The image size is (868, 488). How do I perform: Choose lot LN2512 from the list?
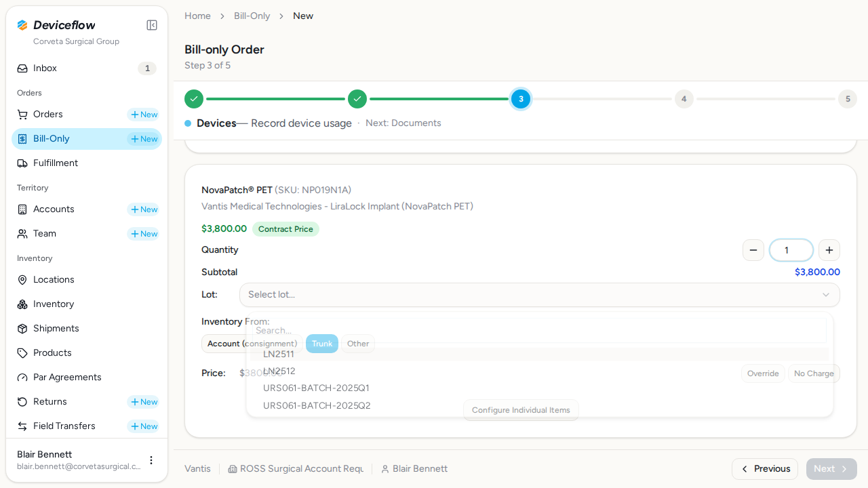[x=540, y=371]
